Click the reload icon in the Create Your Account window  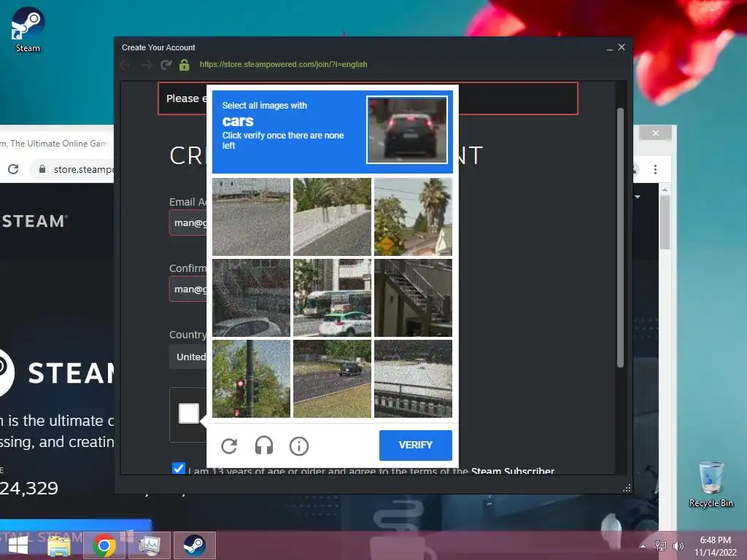click(166, 65)
